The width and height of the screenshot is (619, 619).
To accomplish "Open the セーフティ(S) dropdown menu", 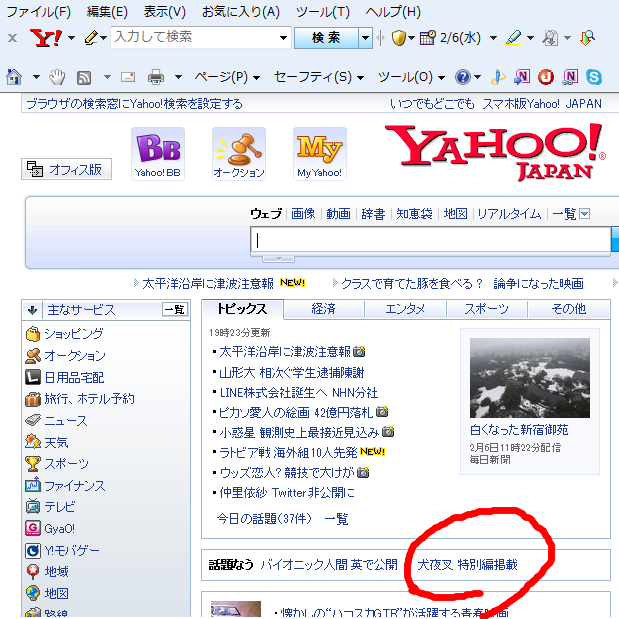I will tap(319, 77).
